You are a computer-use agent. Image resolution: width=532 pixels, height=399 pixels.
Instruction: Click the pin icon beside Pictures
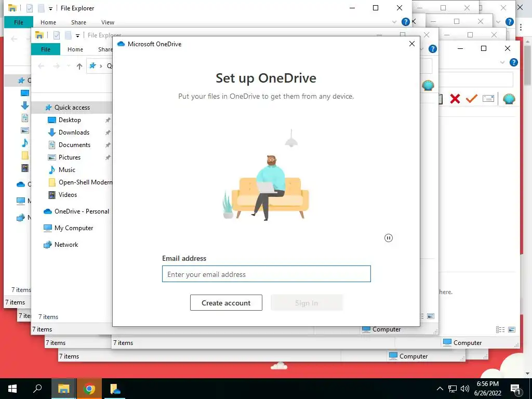click(x=108, y=157)
